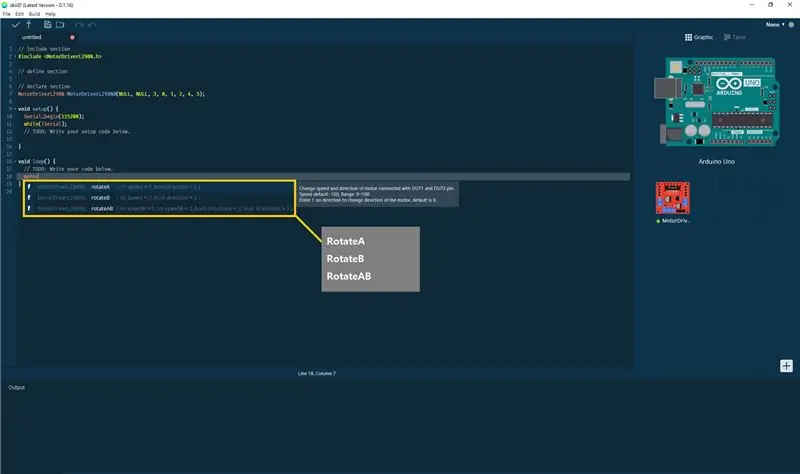The width and height of the screenshot is (800, 474).
Task: Open the None port dropdown
Action: (x=775, y=24)
